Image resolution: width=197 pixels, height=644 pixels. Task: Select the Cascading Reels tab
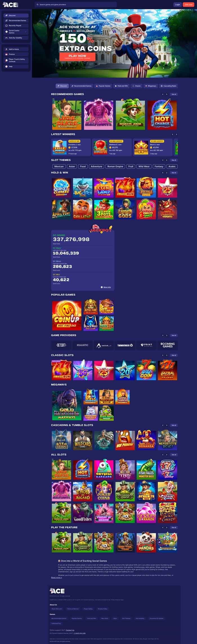169,86
